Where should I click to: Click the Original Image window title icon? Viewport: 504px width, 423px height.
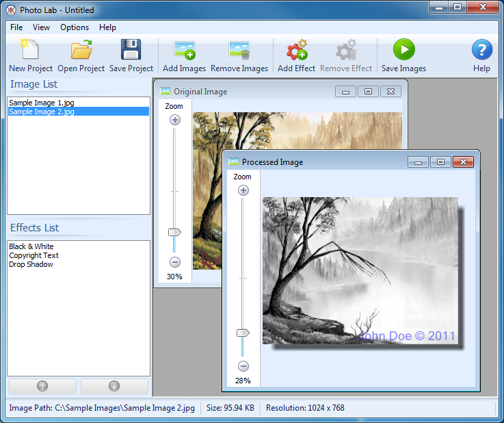(x=165, y=91)
